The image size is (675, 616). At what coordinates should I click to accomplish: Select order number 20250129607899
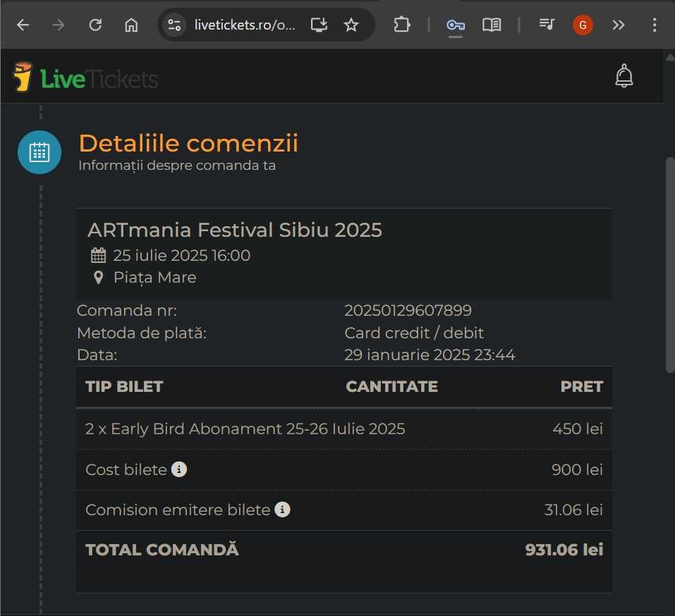click(x=408, y=310)
